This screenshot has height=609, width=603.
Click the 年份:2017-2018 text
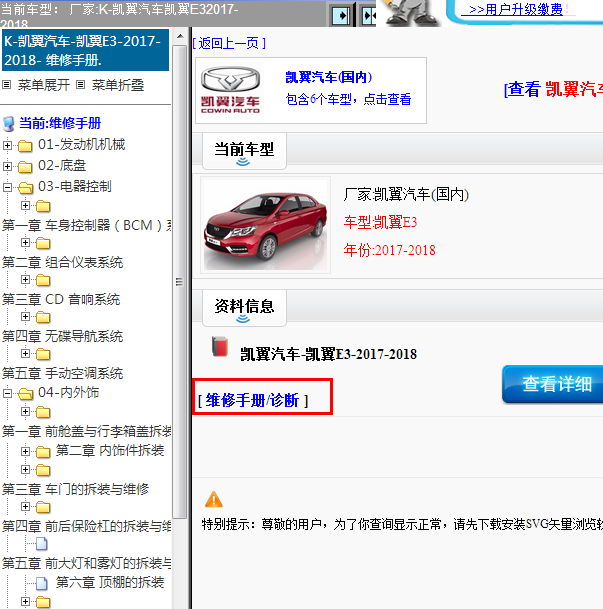pos(389,251)
